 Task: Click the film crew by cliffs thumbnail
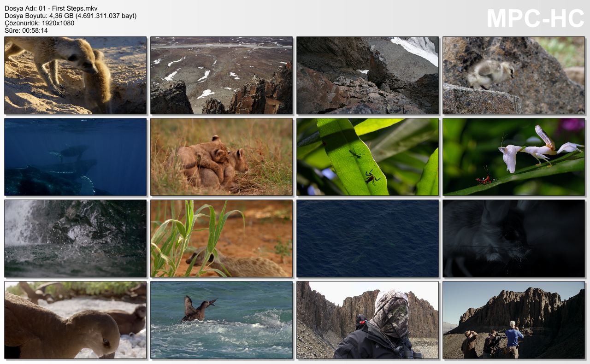513,320
